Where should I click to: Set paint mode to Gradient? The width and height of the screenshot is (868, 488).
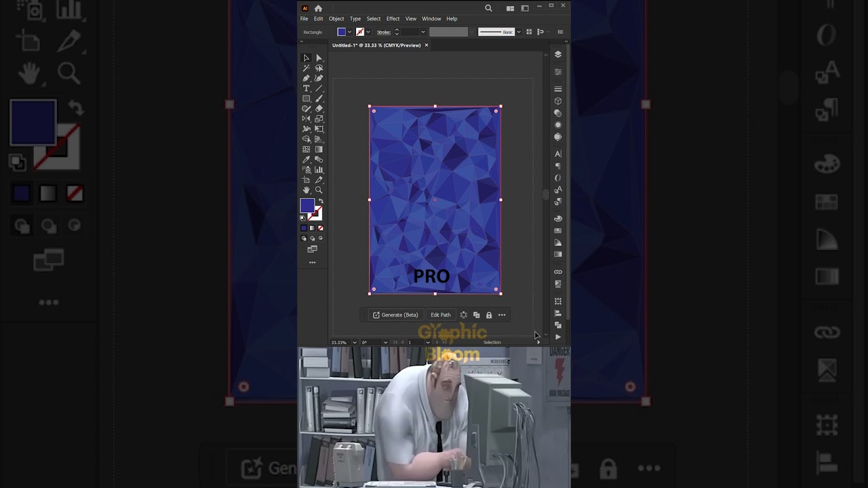tap(312, 228)
